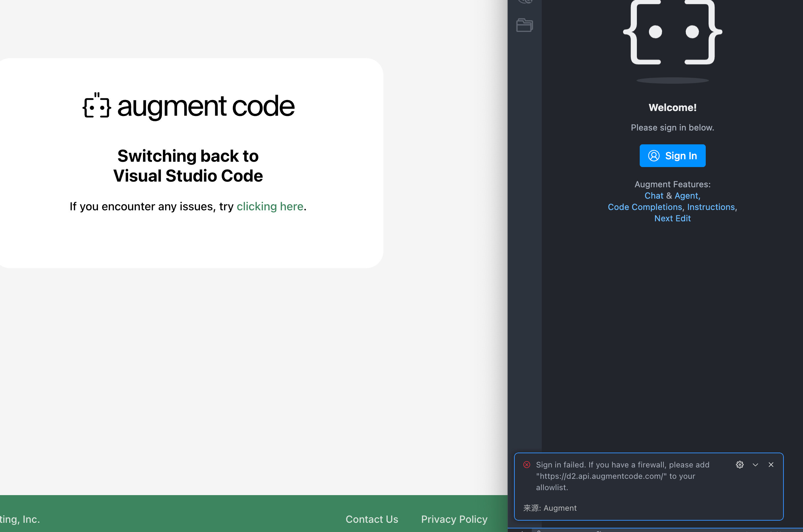This screenshot has width=803, height=532.
Task: Open Privacy Policy footer link
Action: (x=454, y=519)
